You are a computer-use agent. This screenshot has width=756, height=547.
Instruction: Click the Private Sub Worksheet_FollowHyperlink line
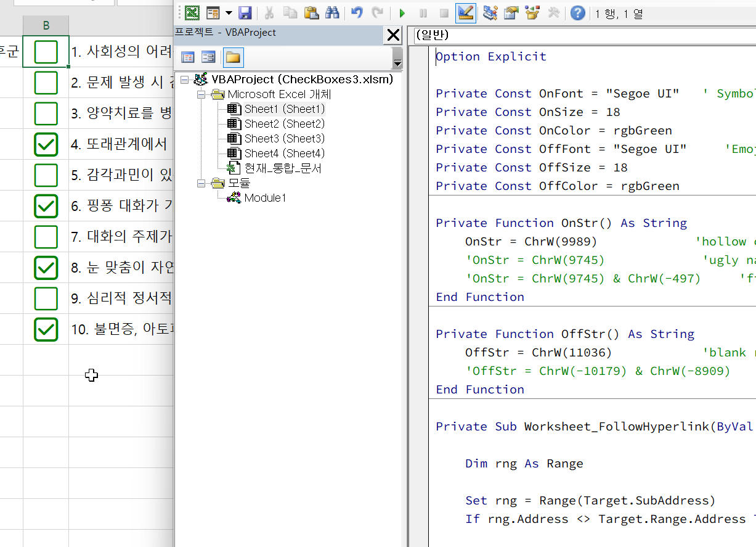[x=596, y=426]
